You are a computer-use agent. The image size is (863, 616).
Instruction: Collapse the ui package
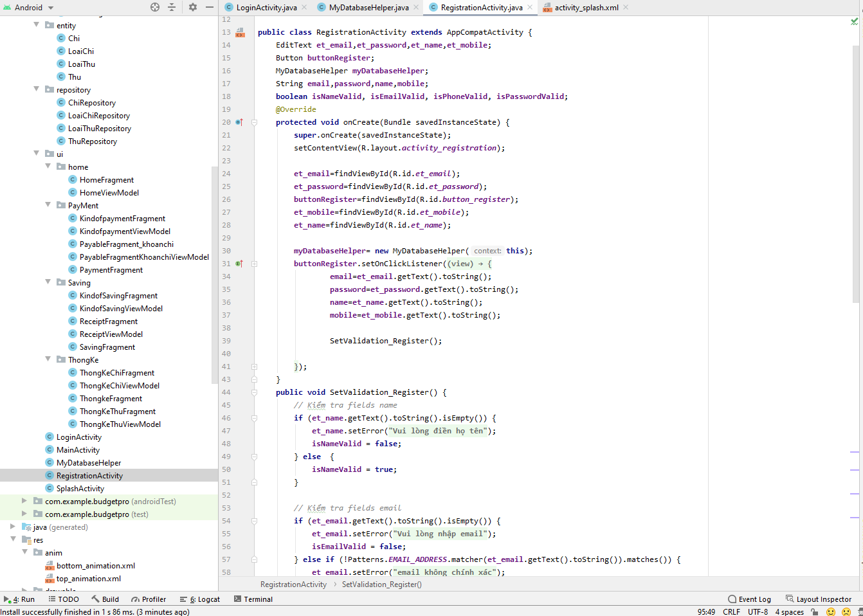coord(36,153)
